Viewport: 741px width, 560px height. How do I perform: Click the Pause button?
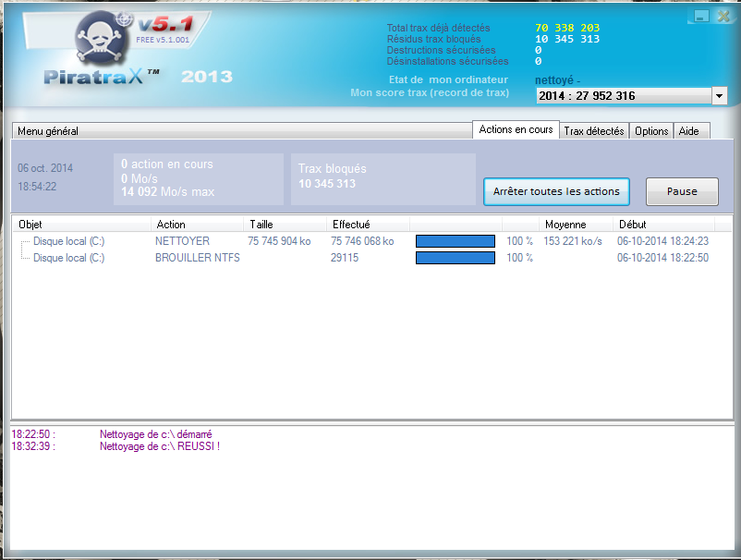click(682, 191)
